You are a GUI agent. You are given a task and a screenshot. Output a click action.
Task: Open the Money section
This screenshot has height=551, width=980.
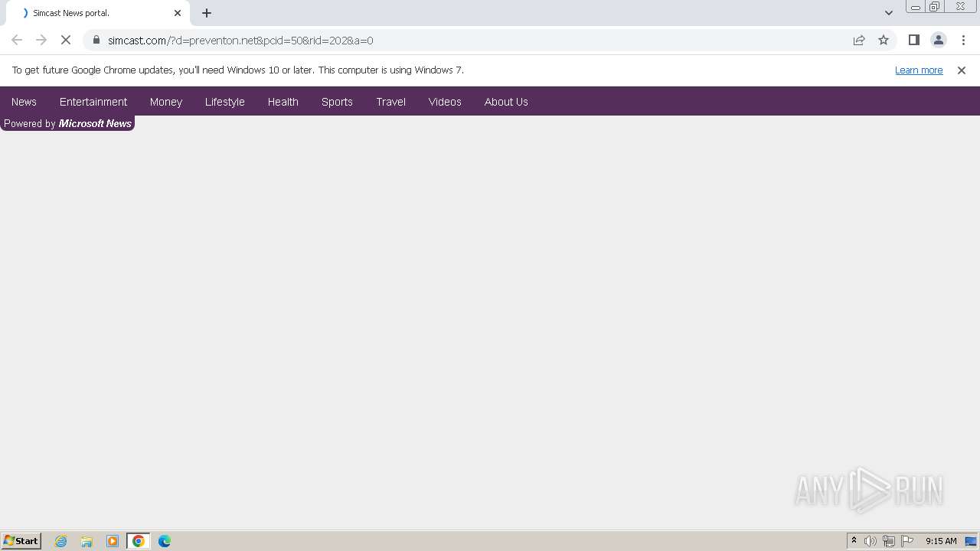[166, 102]
